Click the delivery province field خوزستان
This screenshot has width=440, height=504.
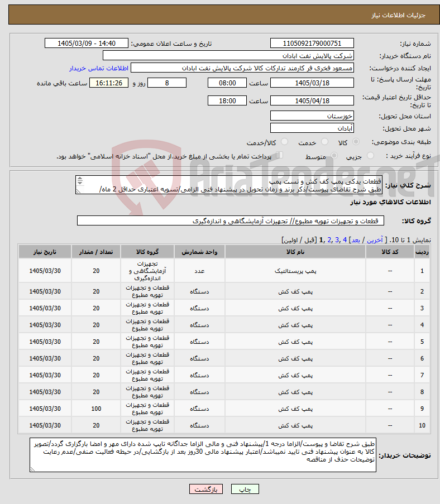[x=312, y=116]
